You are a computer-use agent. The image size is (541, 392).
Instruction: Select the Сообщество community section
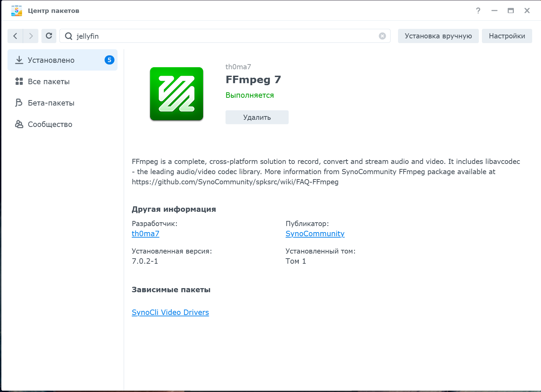pos(50,124)
